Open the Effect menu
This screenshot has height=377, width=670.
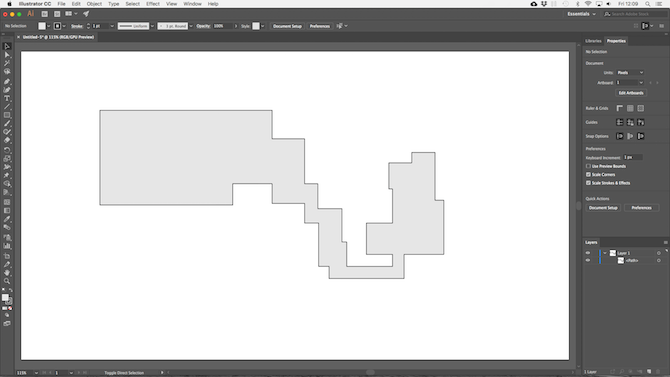[153, 4]
